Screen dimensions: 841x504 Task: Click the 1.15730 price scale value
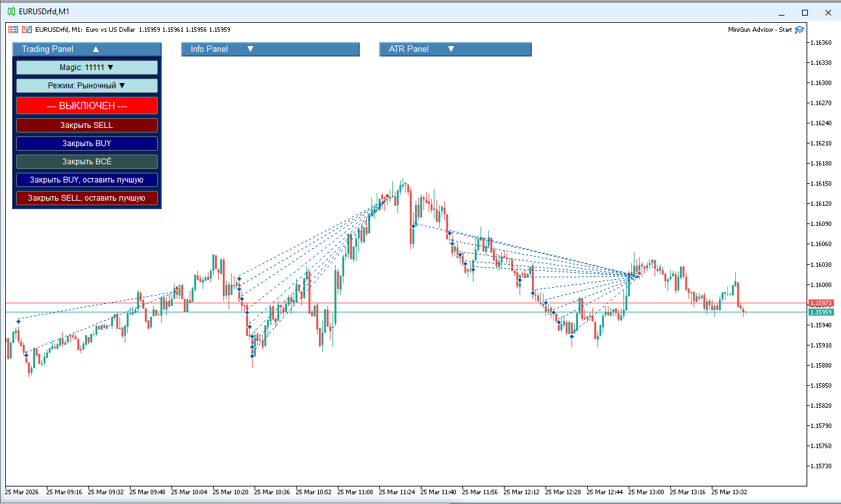click(822, 466)
